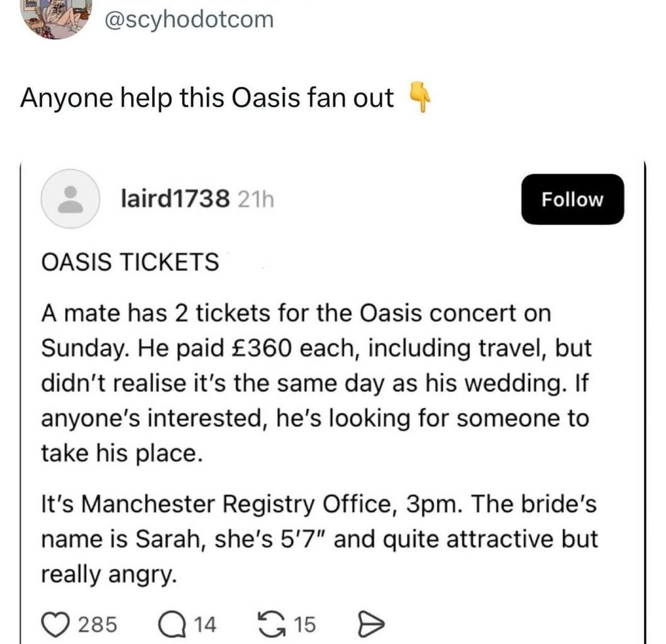The width and height of the screenshot is (666, 644).
Task: Open comments via speech bubble icon
Action: click(x=172, y=625)
